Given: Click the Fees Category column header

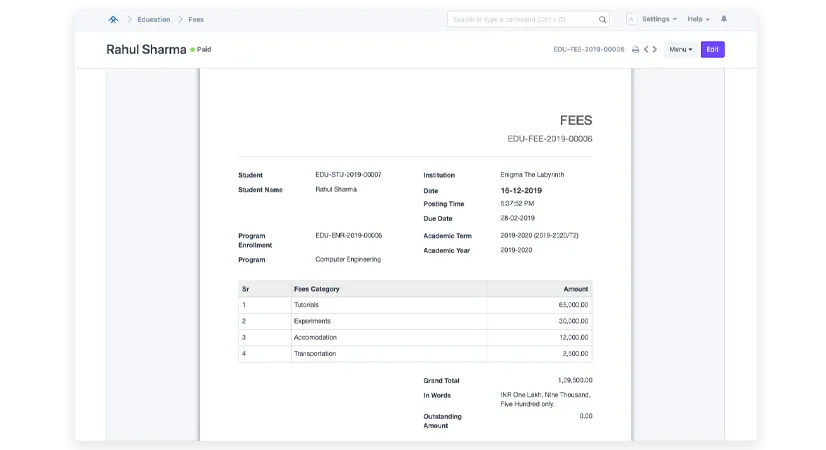Looking at the screenshot, I should pos(317,289).
